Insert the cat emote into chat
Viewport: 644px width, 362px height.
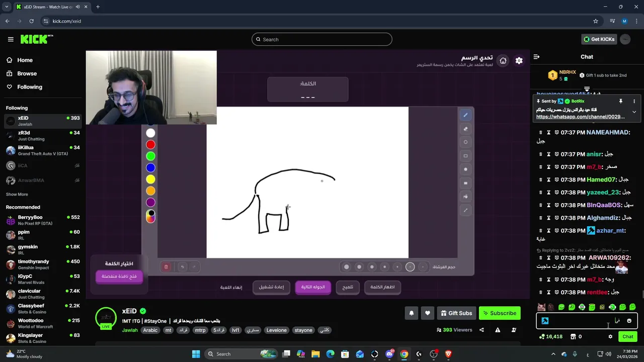[x=541, y=307]
